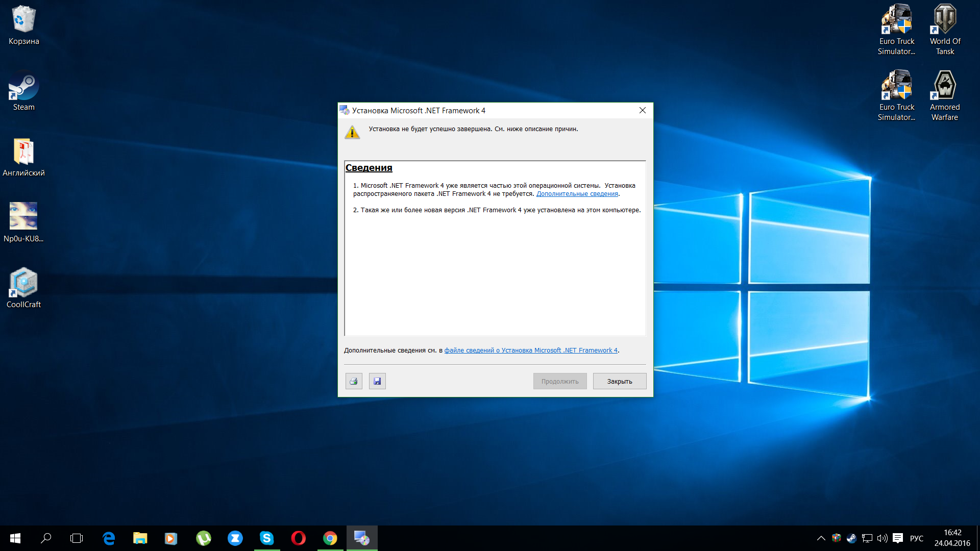Open the World Of Tansk desktop shortcut
Screen dimensions: 980x551
pos(945,28)
